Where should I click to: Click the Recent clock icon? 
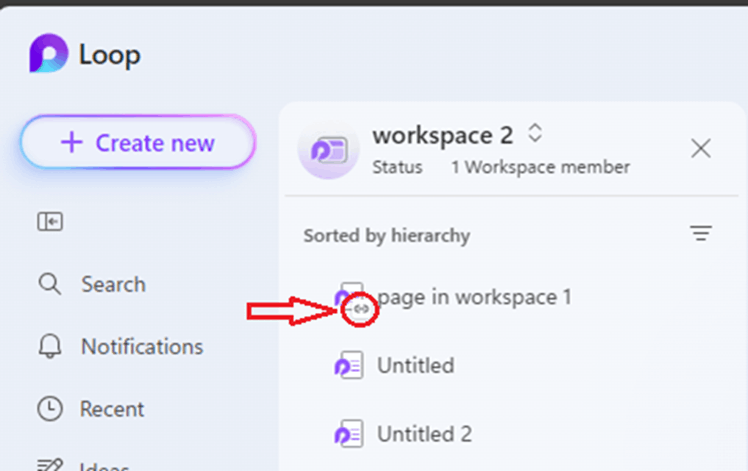(50, 409)
